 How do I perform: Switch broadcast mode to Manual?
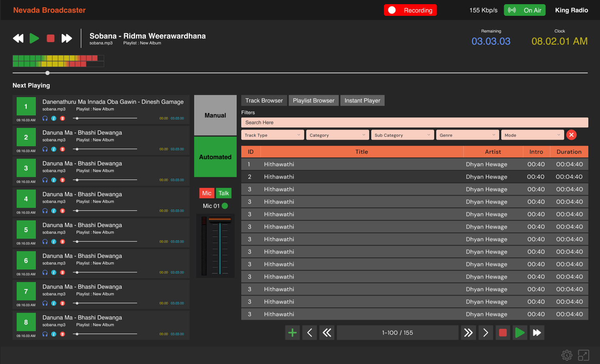tap(215, 115)
